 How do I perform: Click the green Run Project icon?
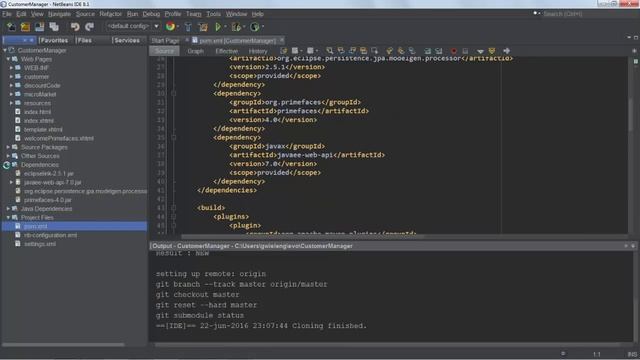click(x=218, y=27)
